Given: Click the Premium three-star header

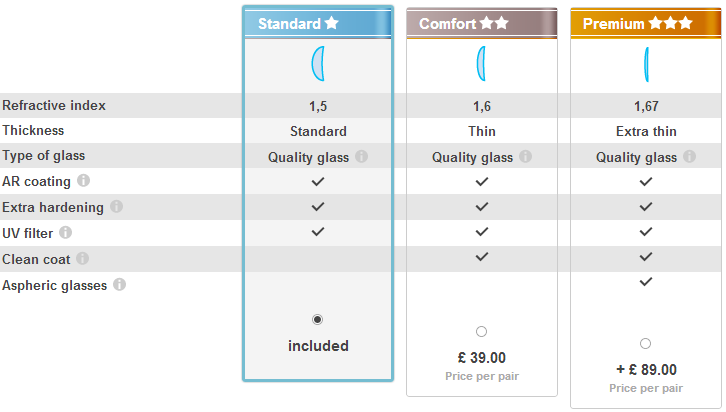Looking at the screenshot, I should pos(646,24).
